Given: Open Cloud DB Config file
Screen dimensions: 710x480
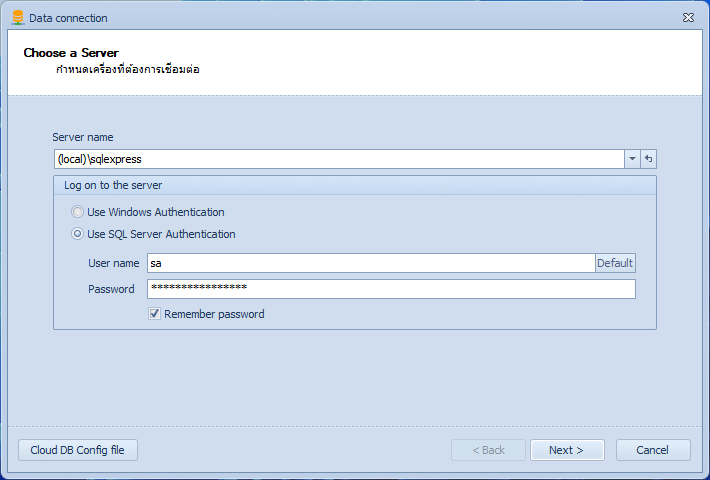Looking at the screenshot, I should [x=77, y=450].
